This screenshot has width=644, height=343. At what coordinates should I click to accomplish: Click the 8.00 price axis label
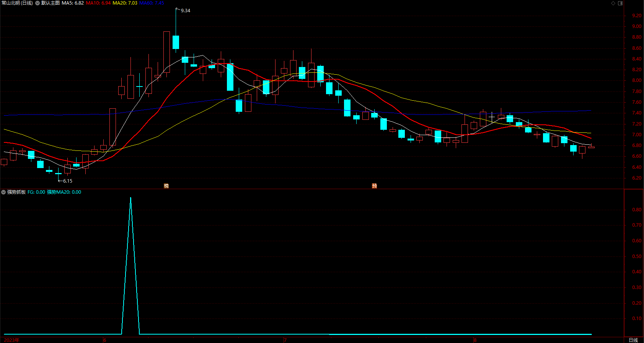pyautogui.click(x=637, y=80)
